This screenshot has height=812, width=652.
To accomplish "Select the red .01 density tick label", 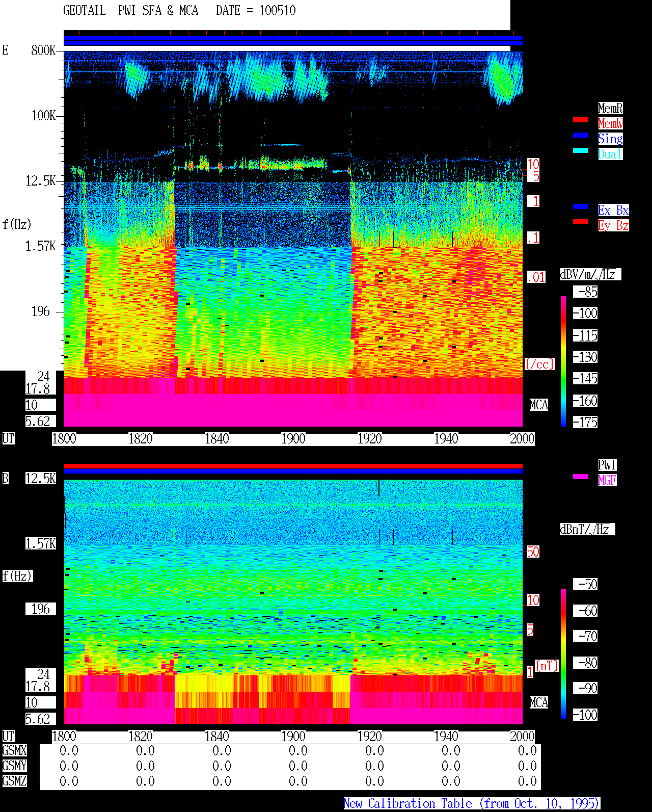I will pyautogui.click(x=536, y=277).
